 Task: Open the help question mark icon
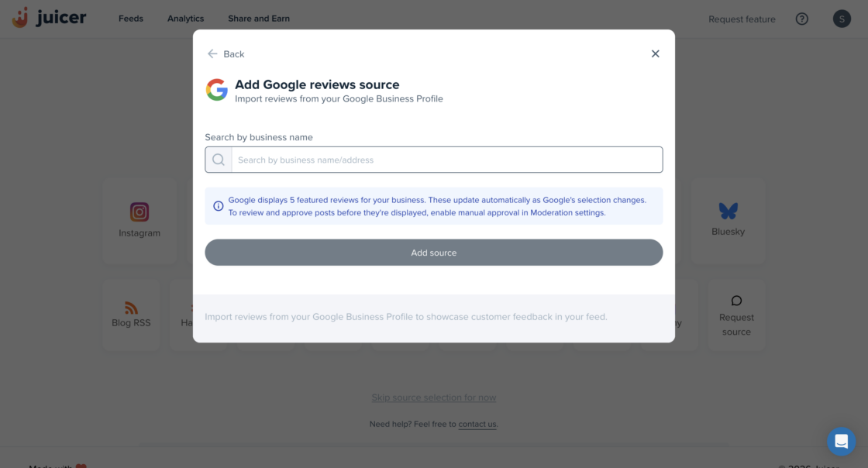(802, 19)
